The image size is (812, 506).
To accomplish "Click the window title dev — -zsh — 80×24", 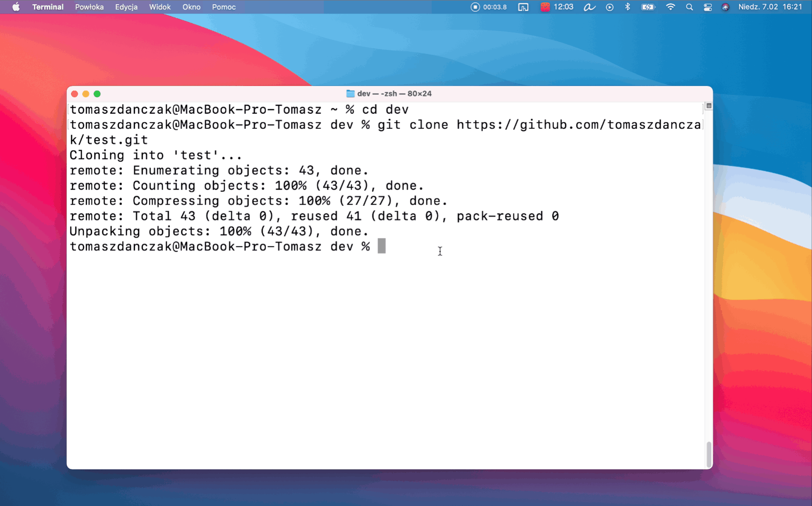I will coord(394,94).
